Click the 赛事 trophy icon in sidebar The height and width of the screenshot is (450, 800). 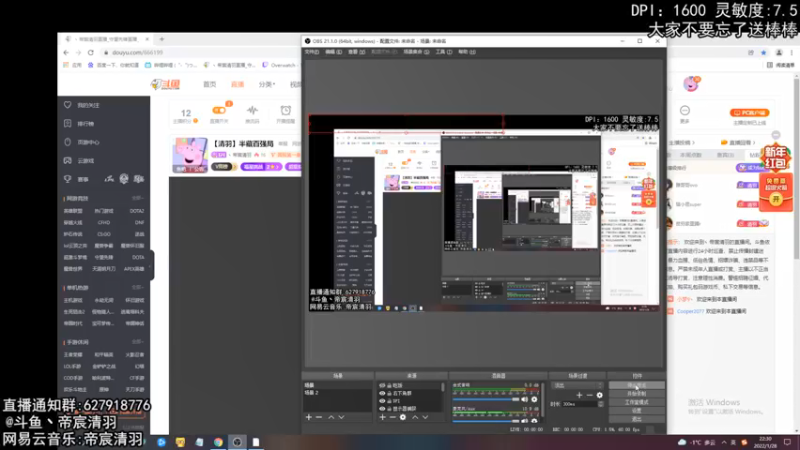[x=67, y=179]
